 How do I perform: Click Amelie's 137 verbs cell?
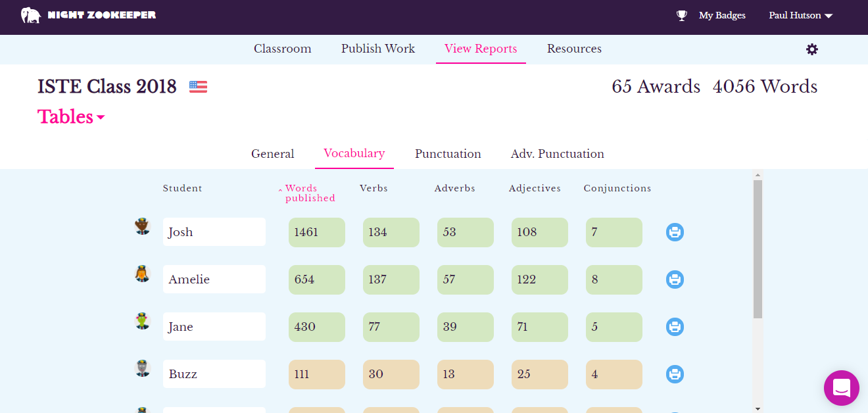tap(391, 279)
